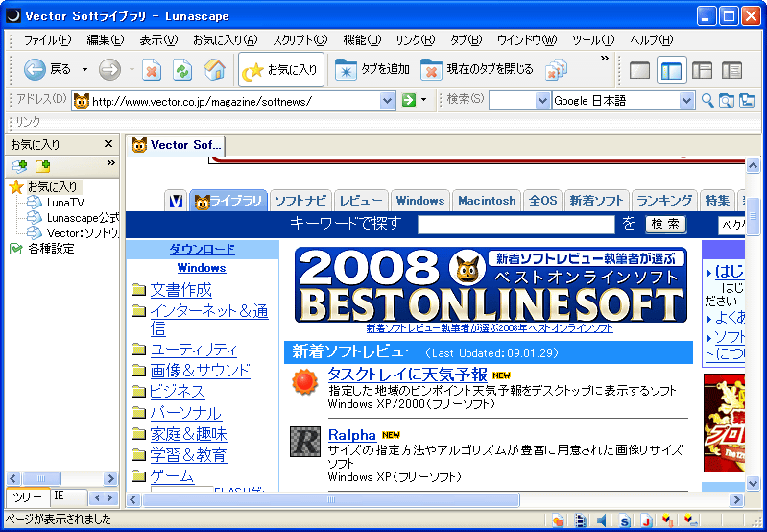Open the Google 日本語 search engine dropdown
The image size is (767, 532).
click(x=686, y=101)
